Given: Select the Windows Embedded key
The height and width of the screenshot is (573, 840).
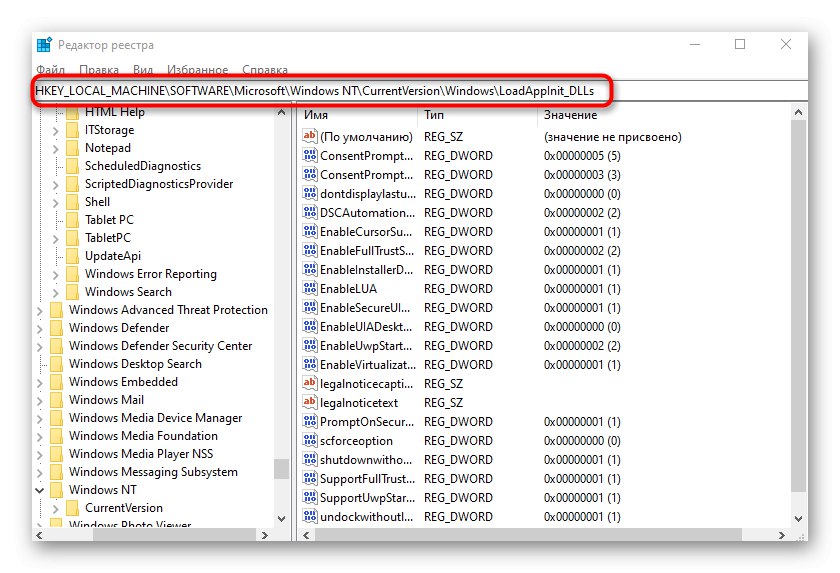Looking at the screenshot, I should pyautogui.click(x=123, y=382).
